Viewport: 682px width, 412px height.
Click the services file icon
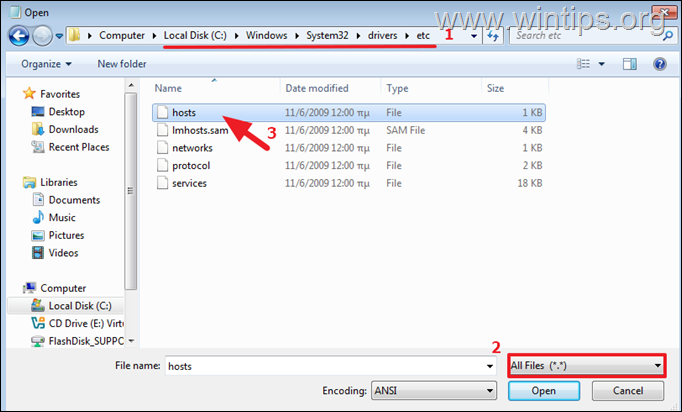click(162, 183)
